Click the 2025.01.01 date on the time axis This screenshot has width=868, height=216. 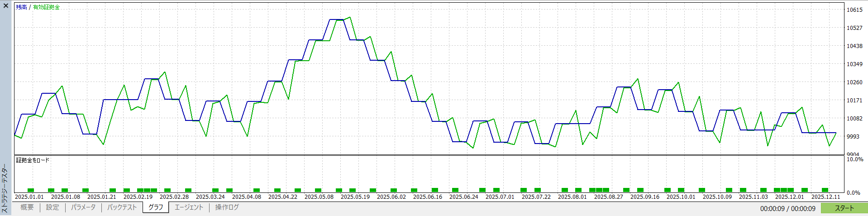(29, 197)
